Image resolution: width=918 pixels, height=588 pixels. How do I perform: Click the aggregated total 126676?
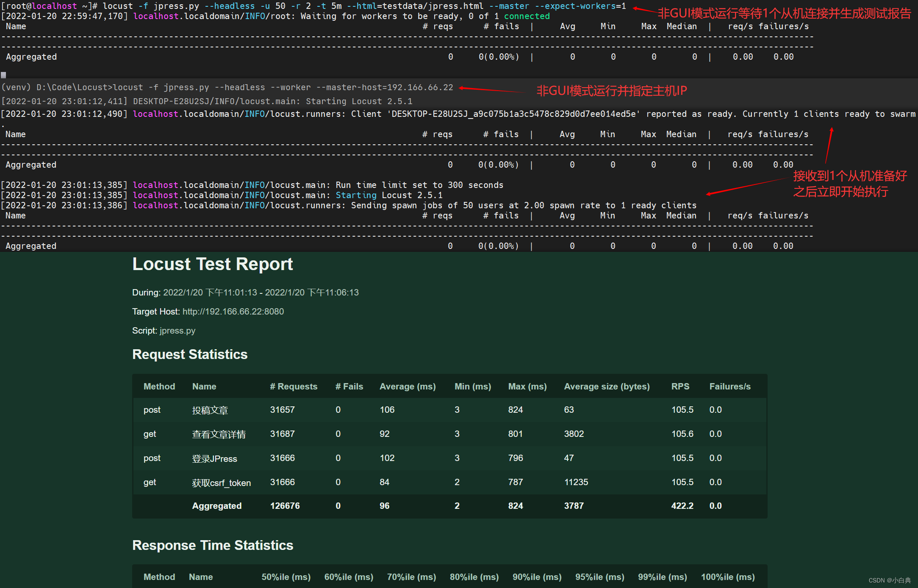click(285, 506)
